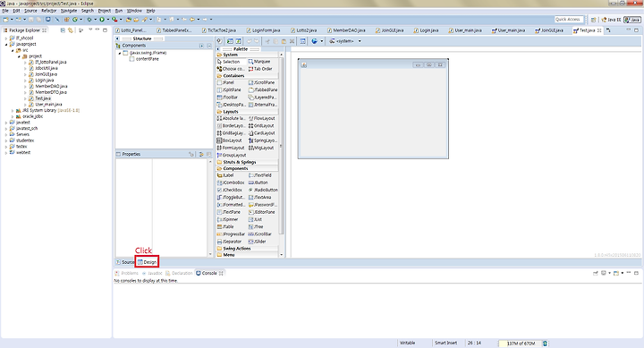Collapse the src folder node
The width and height of the screenshot is (644, 348).
click(12, 50)
